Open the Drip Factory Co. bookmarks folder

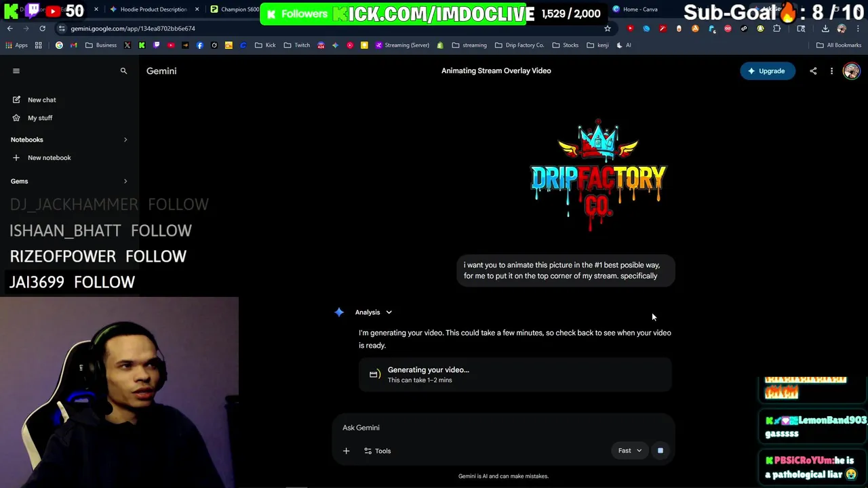click(519, 45)
